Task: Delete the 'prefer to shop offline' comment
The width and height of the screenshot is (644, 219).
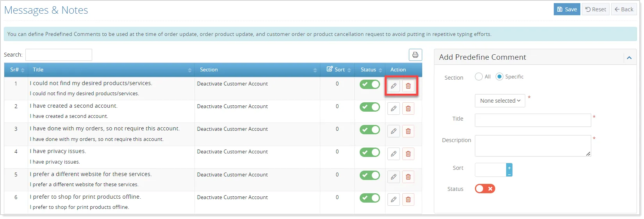Action: (x=408, y=199)
